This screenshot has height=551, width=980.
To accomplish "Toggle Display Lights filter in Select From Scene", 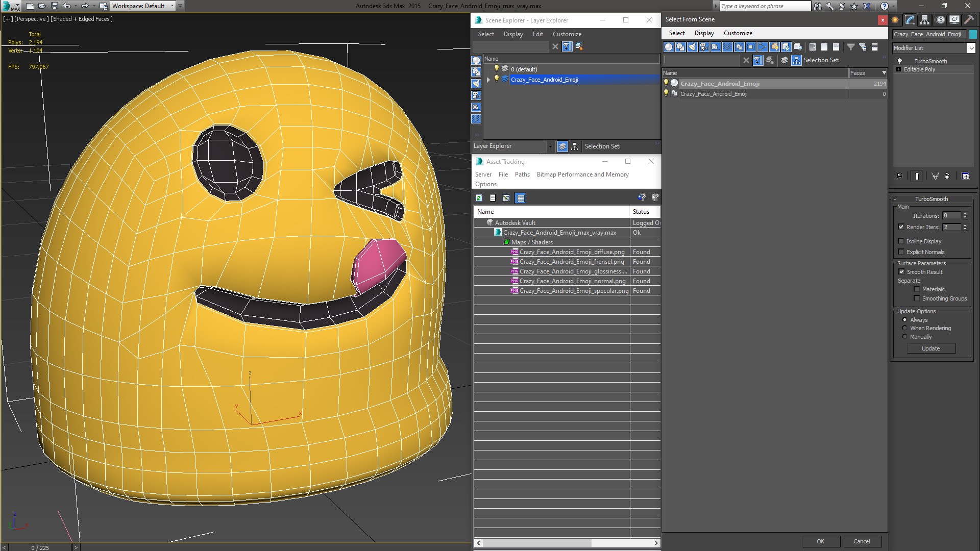I will coord(692,47).
